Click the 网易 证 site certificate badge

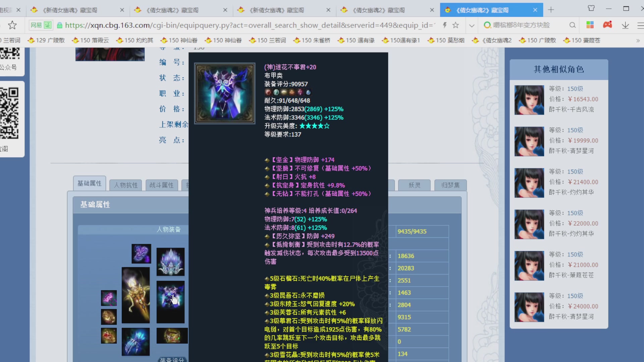(x=41, y=25)
